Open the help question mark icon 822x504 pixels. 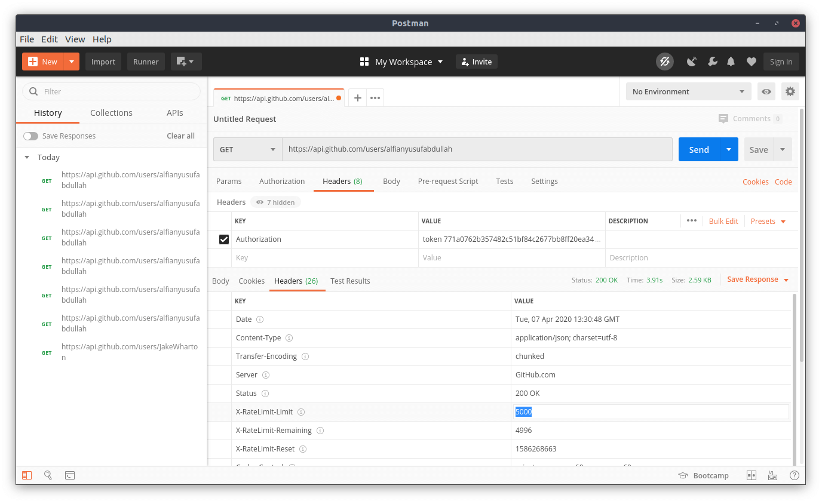pyautogui.click(x=794, y=475)
